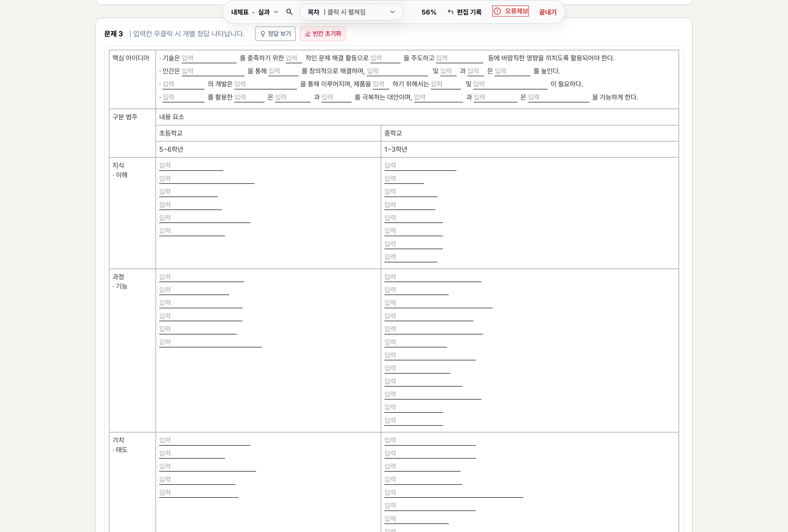Click the 끝내기 exit link
The height and width of the screenshot is (532, 788).
(x=548, y=12)
